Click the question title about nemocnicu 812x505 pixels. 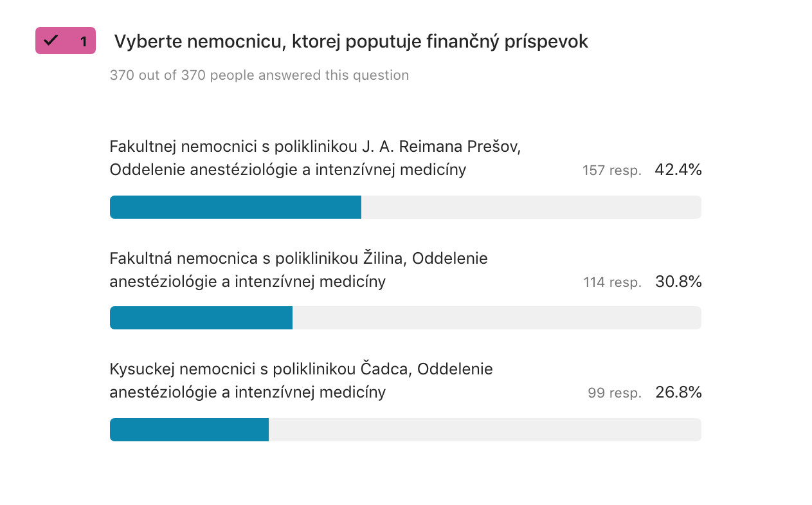click(351, 42)
